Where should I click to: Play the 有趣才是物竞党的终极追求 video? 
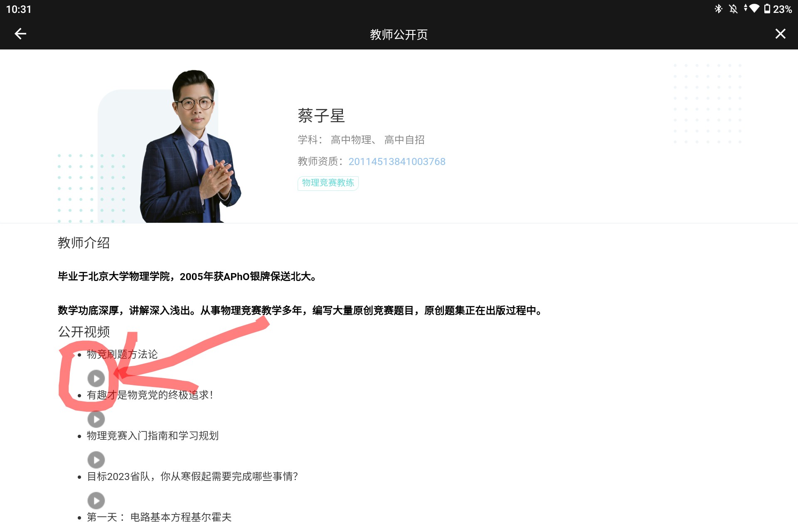click(x=96, y=419)
